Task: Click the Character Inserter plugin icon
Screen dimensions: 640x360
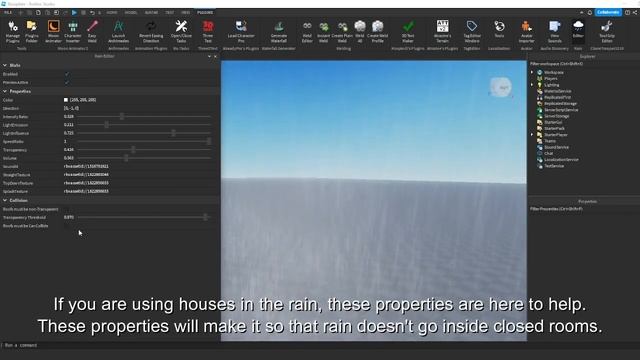Action: tap(73, 31)
